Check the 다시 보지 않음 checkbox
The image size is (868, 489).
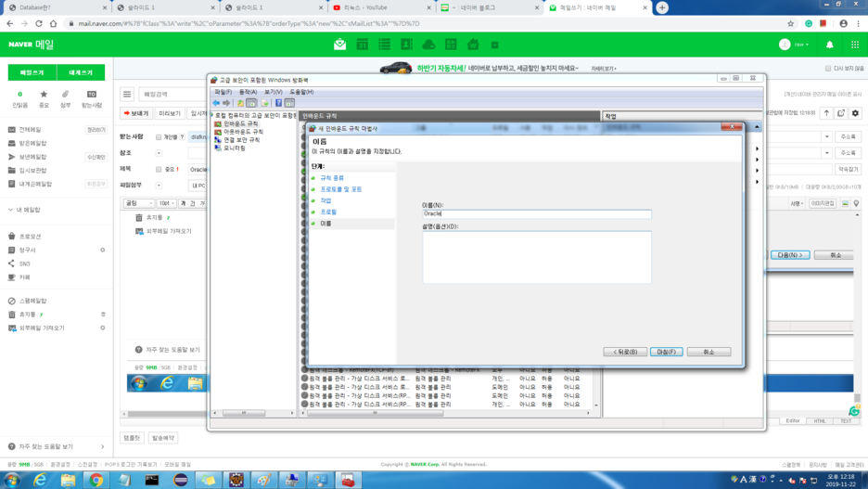[828, 69]
